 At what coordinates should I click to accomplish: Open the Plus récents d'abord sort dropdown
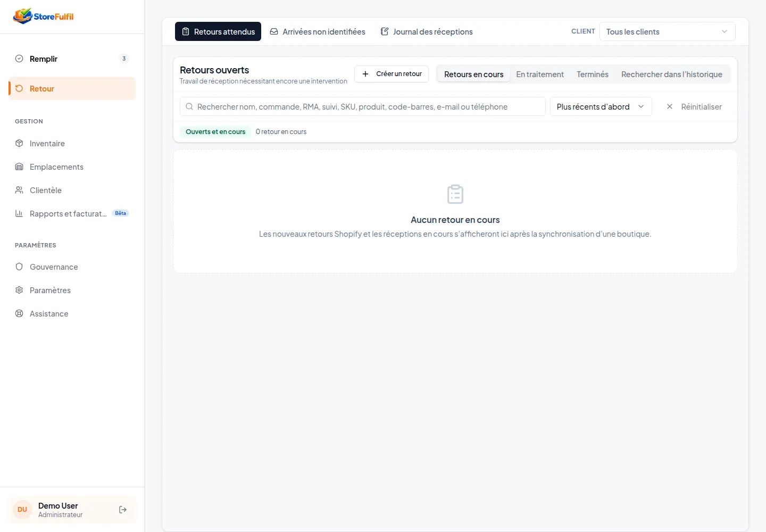tap(601, 106)
